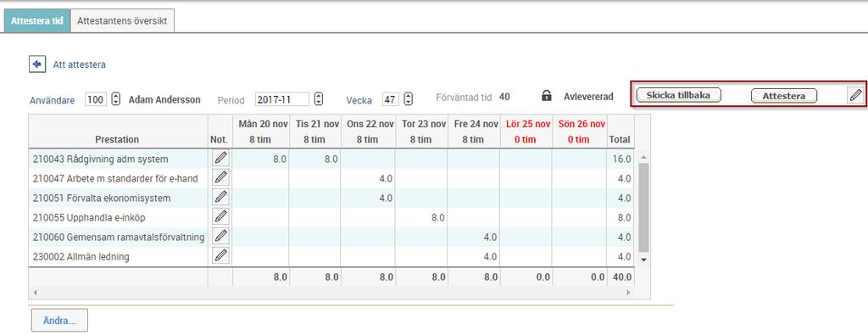Select the Lör 25 nov column header
Screen dimensions: 868x335
point(526,131)
